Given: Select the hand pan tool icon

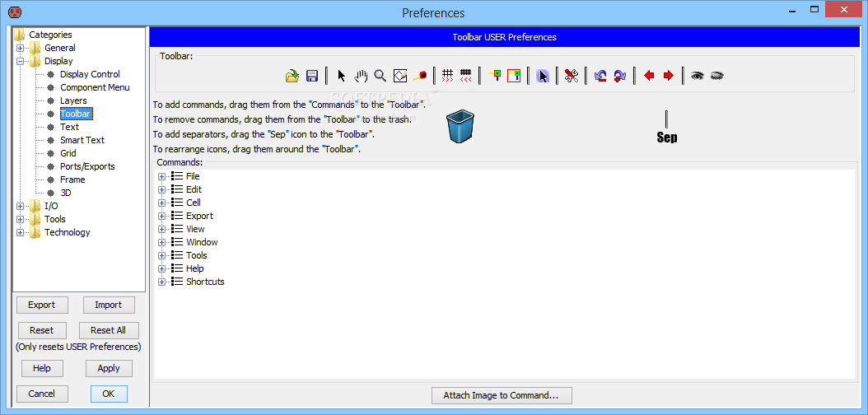Looking at the screenshot, I should (361, 76).
